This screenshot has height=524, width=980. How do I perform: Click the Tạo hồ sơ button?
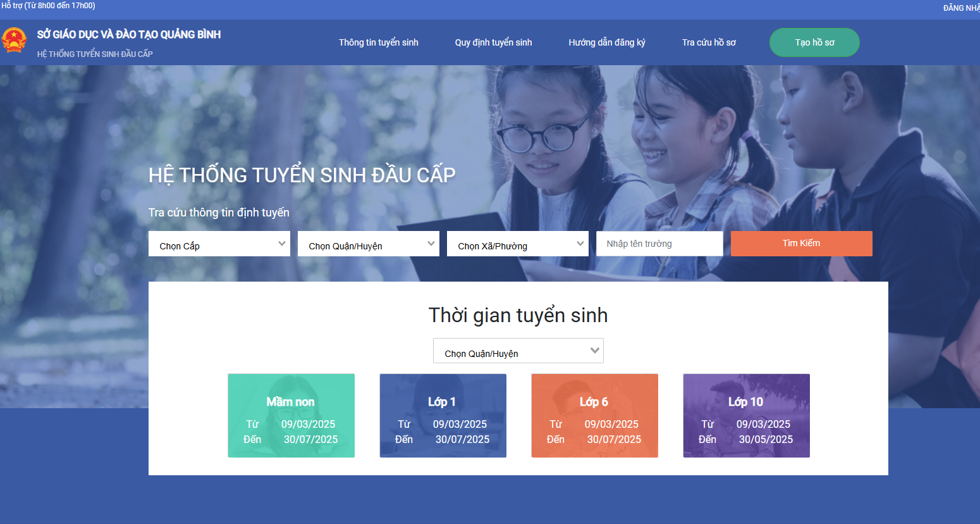(814, 42)
